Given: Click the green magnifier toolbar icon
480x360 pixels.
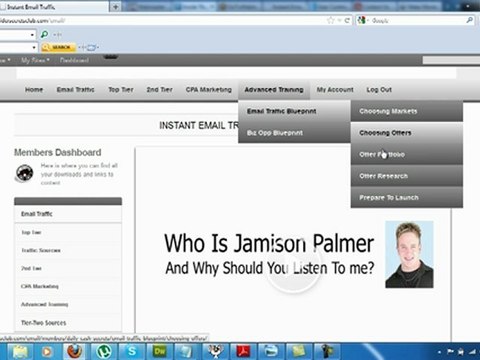Looking at the screenshot, I should pos(44,34).
